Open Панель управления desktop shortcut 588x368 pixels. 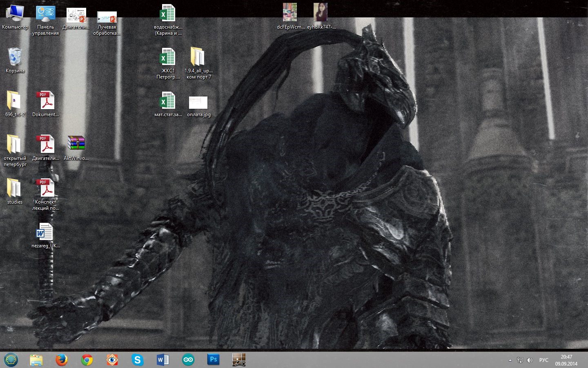coord(45,20)
